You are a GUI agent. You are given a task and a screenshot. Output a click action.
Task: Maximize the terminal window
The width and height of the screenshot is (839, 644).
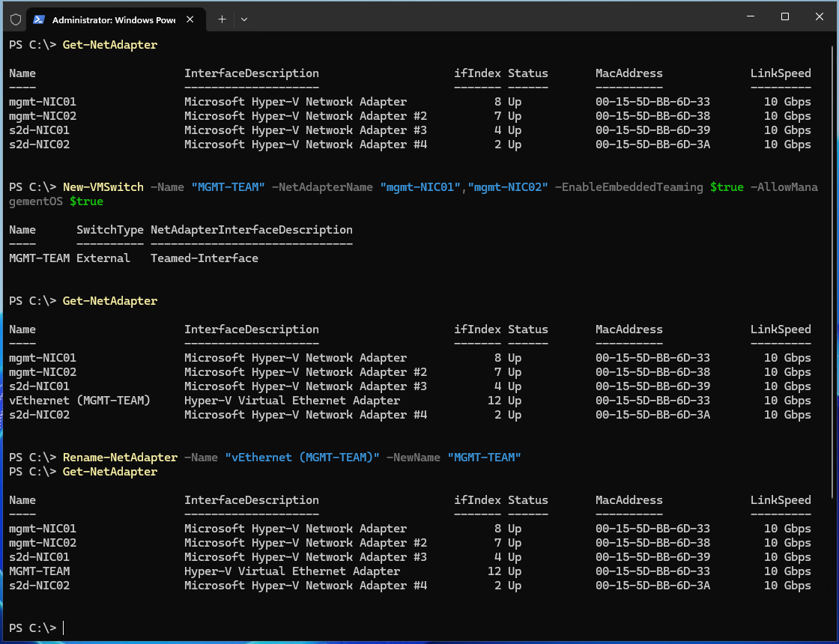tap(784, 16)
